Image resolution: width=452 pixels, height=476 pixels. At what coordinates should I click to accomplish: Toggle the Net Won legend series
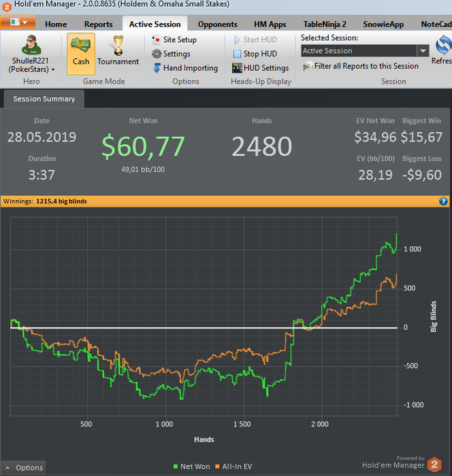(191, 466)
